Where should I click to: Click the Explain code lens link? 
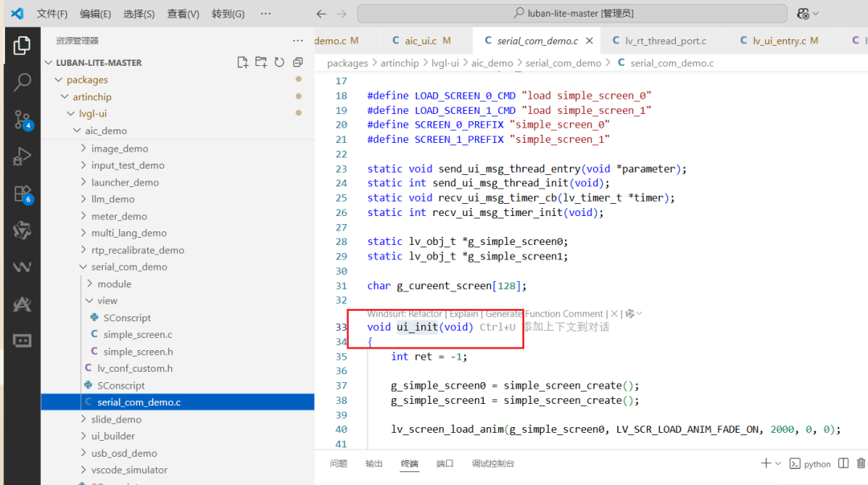(464, 313)
